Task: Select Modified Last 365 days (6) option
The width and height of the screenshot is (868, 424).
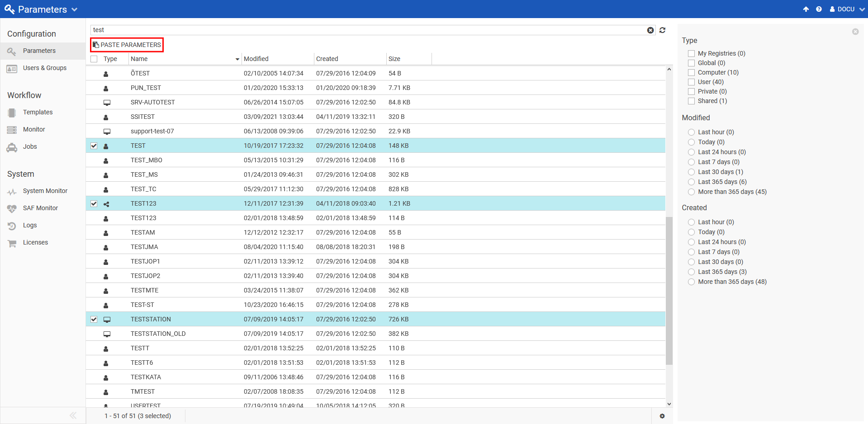Action: tap(691, 182)
